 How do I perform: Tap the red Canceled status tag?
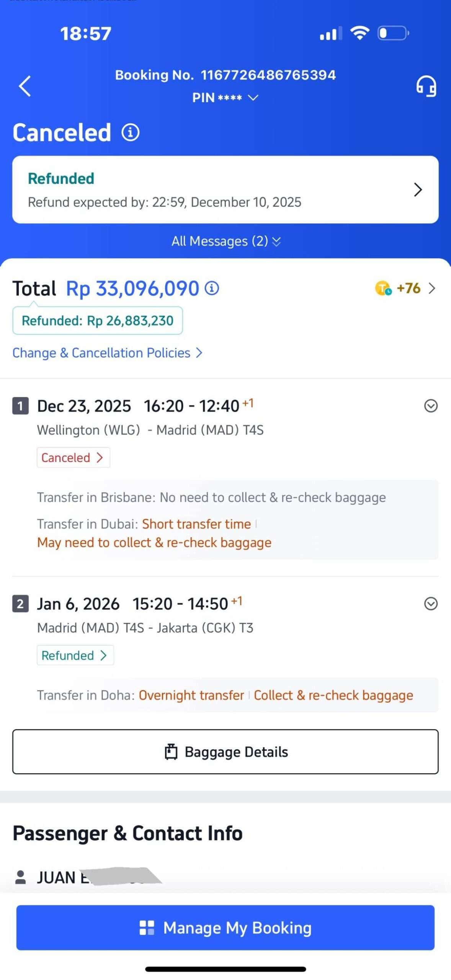(73, 457)
